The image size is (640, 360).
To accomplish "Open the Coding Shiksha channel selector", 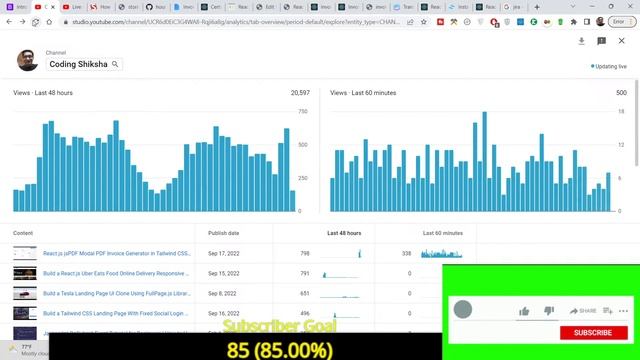I will pyautogui.click(x=84, y=64).
